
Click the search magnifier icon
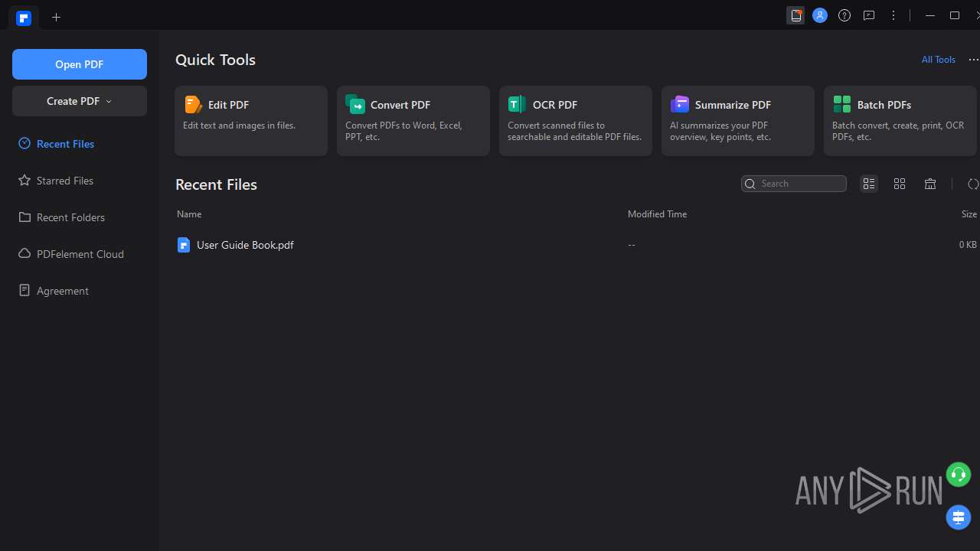pos(750,184)
